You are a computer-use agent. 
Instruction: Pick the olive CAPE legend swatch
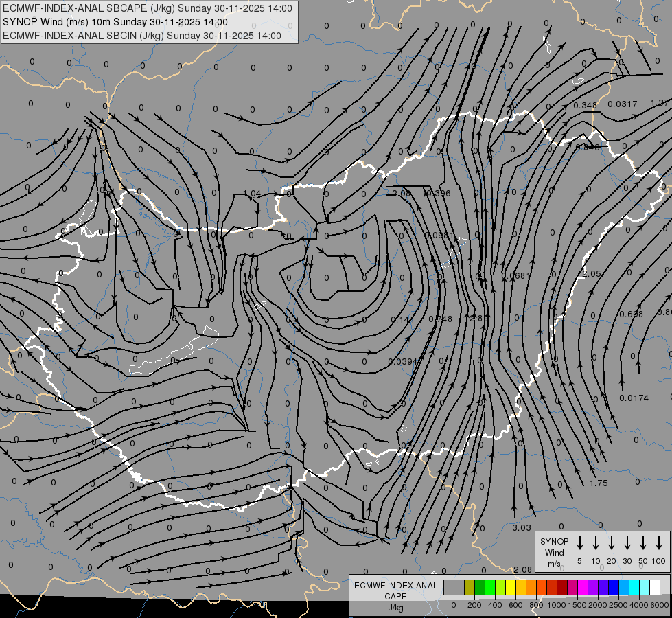click(470, 588)
